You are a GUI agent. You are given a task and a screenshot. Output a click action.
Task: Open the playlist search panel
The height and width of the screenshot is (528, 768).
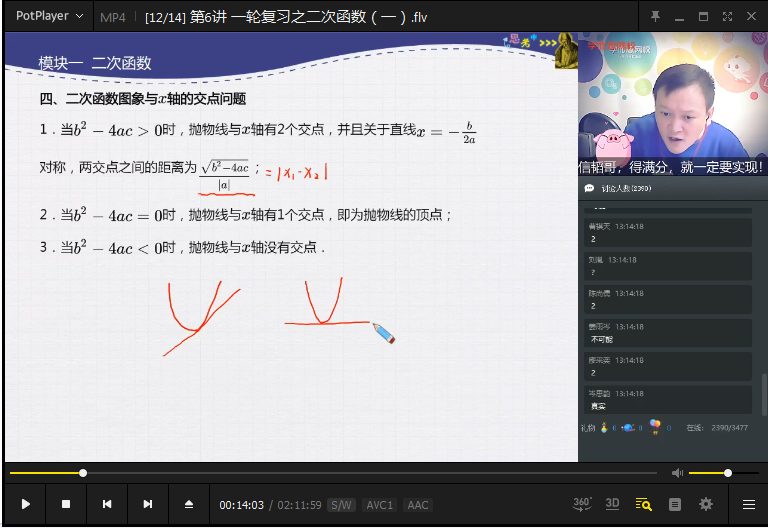644,504
